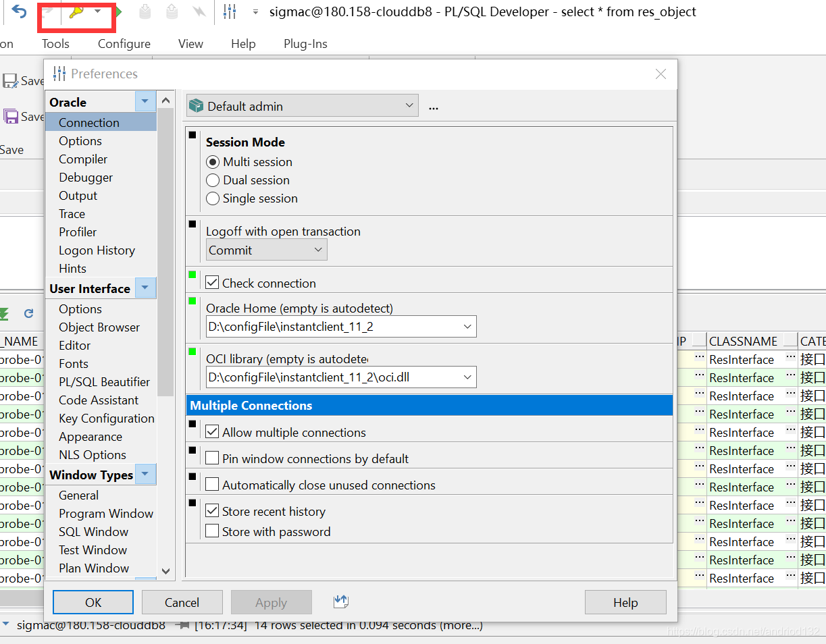Click the Oracle Home path input field

tap(341, 327)
